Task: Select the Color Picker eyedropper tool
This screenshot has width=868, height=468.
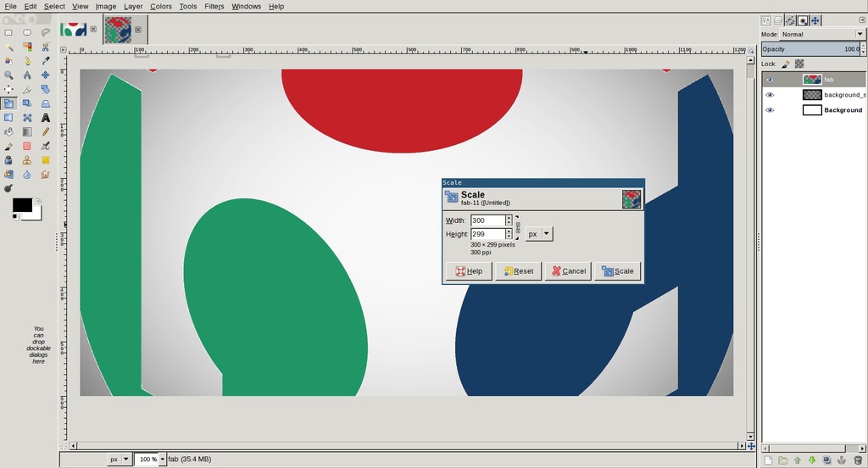Action: (x=46, y=61)
